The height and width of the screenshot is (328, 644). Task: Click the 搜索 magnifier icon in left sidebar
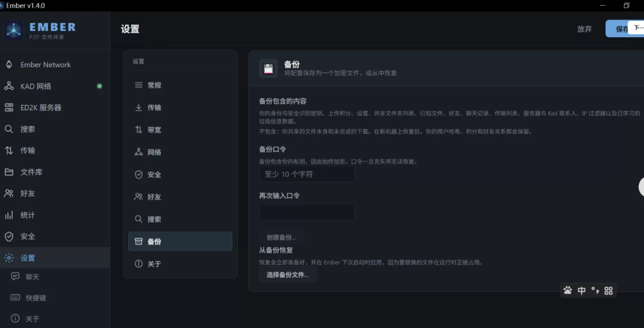(x=9, y=129)
